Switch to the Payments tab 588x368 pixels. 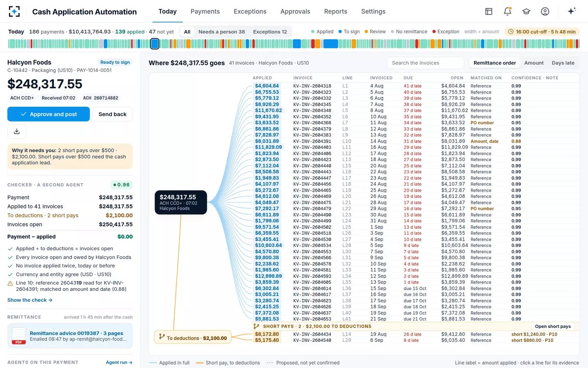point(205,11)
